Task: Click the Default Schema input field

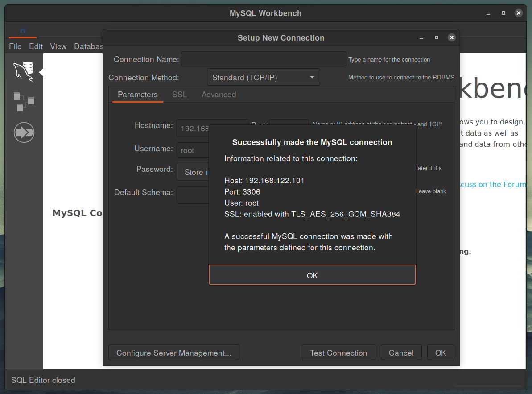Action: tap(192, 195)
